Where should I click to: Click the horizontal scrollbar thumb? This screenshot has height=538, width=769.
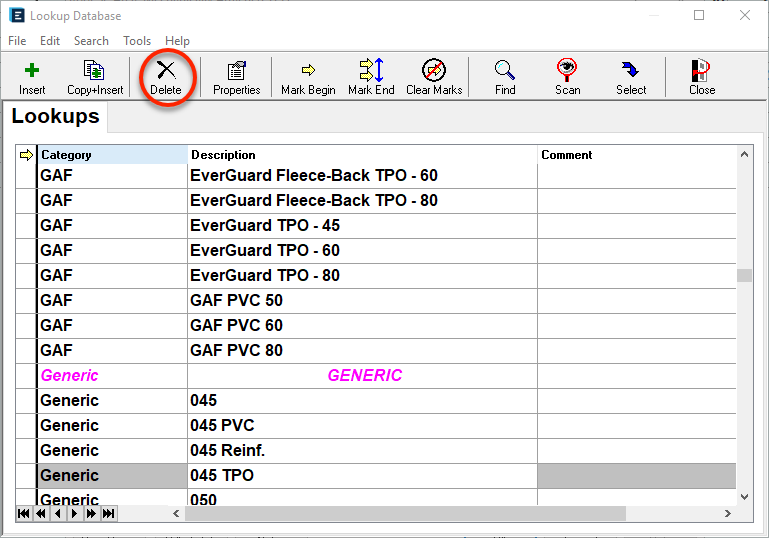point(405,513)
